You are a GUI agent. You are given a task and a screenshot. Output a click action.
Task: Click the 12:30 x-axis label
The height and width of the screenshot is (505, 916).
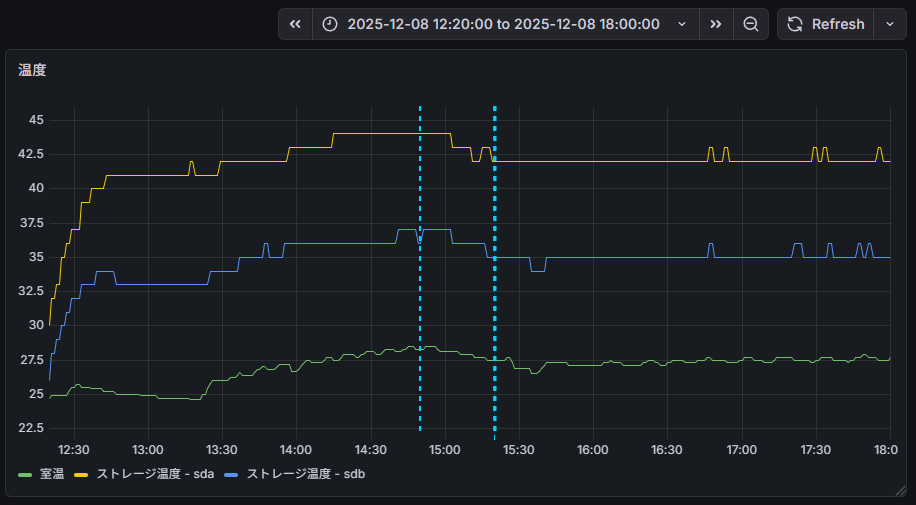(x=74, y=449)
